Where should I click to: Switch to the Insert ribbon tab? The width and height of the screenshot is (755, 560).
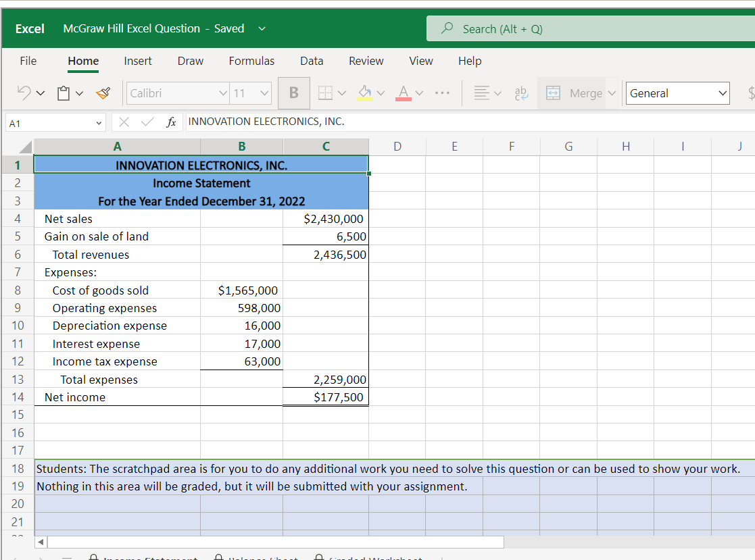click(x=138, y=61)
